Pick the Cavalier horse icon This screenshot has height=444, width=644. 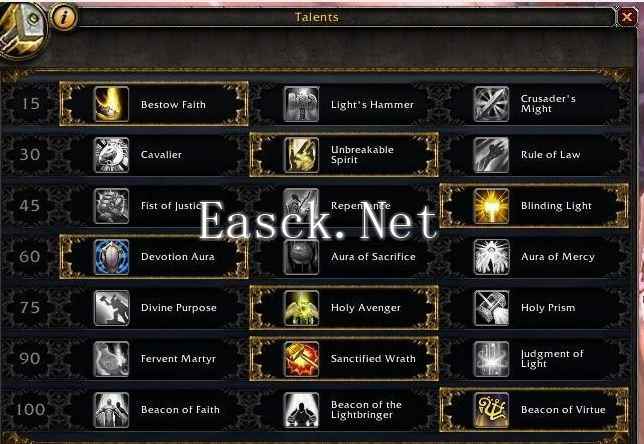pyautogui.click(x=111, y=155)
